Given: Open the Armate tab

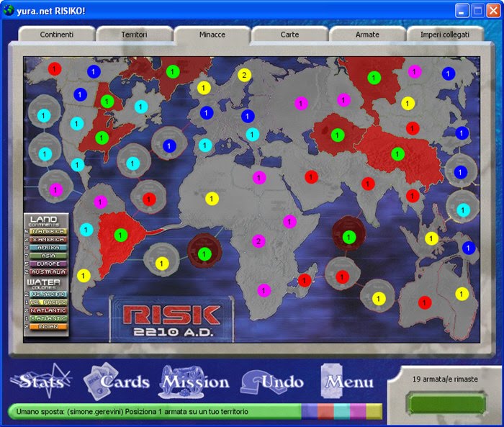Looking at the screenshot, I should [367, 35].
